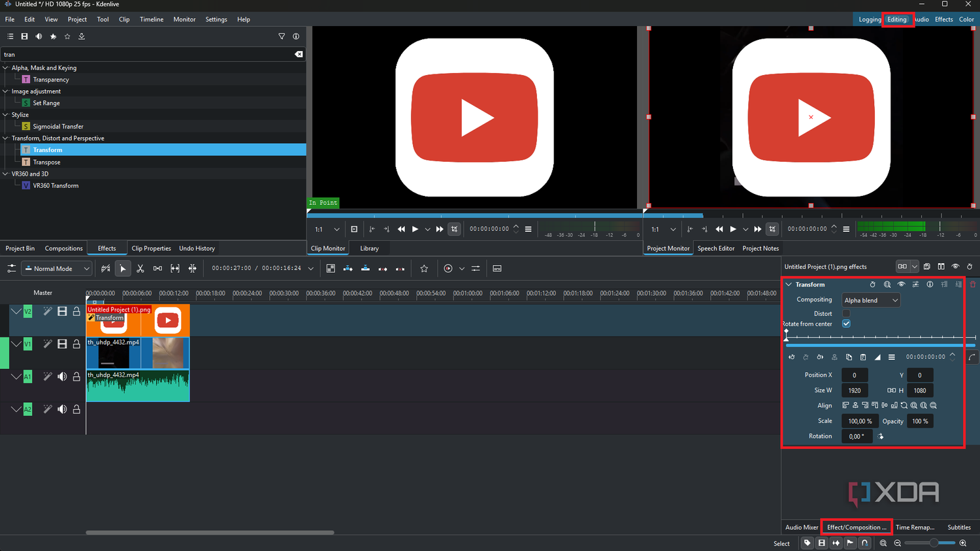Show favorite effects star filter
The image size is (980, 551).
point(67,37)
